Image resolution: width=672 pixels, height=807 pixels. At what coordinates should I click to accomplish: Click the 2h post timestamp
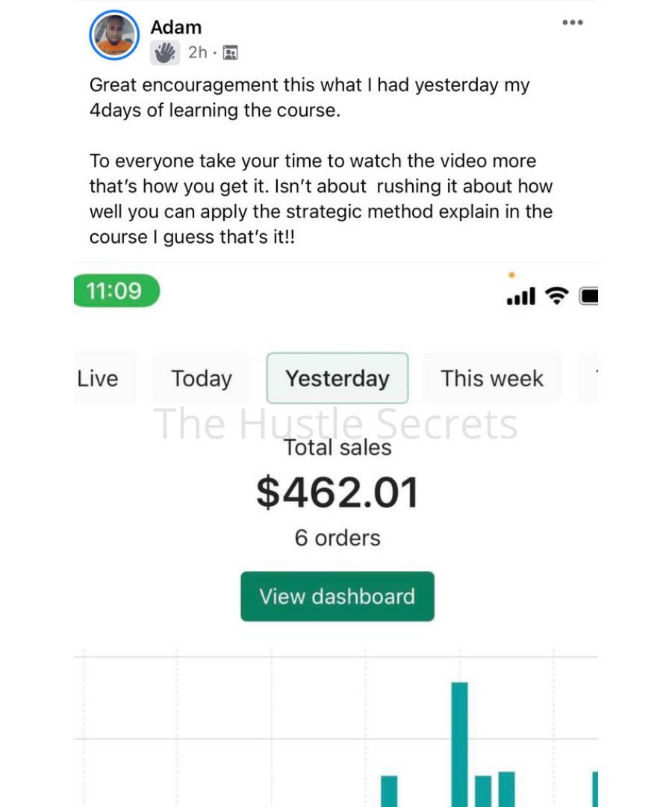click(197, 52)
